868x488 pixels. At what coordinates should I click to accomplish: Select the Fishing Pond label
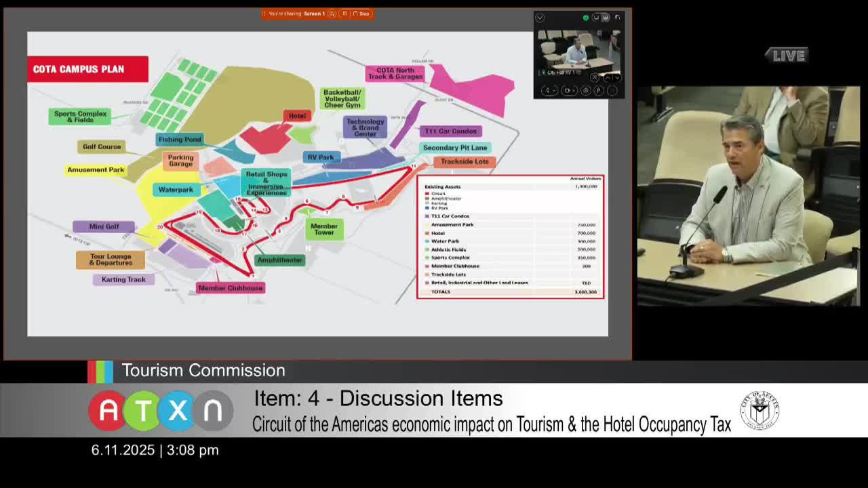pos(180,140)
